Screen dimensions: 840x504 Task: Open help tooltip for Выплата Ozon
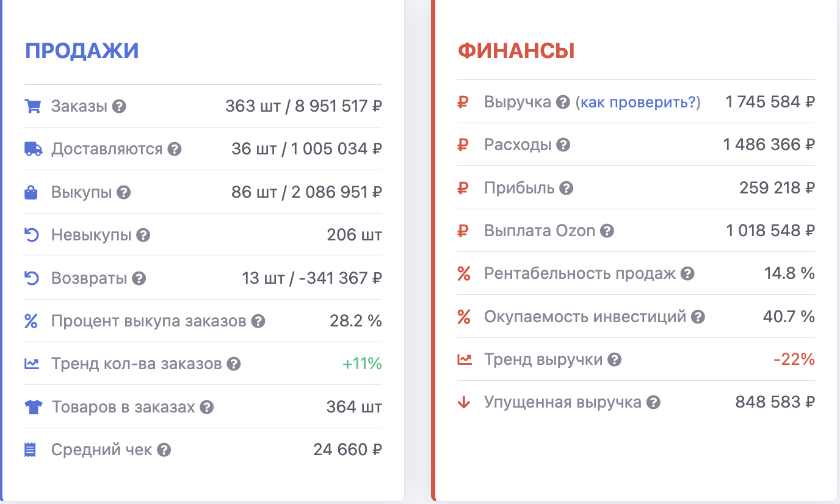(607, 231)
